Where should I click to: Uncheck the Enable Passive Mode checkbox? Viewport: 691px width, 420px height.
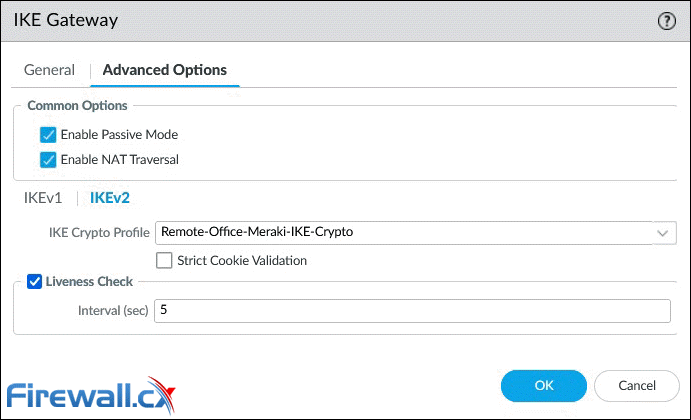[48, 135]
